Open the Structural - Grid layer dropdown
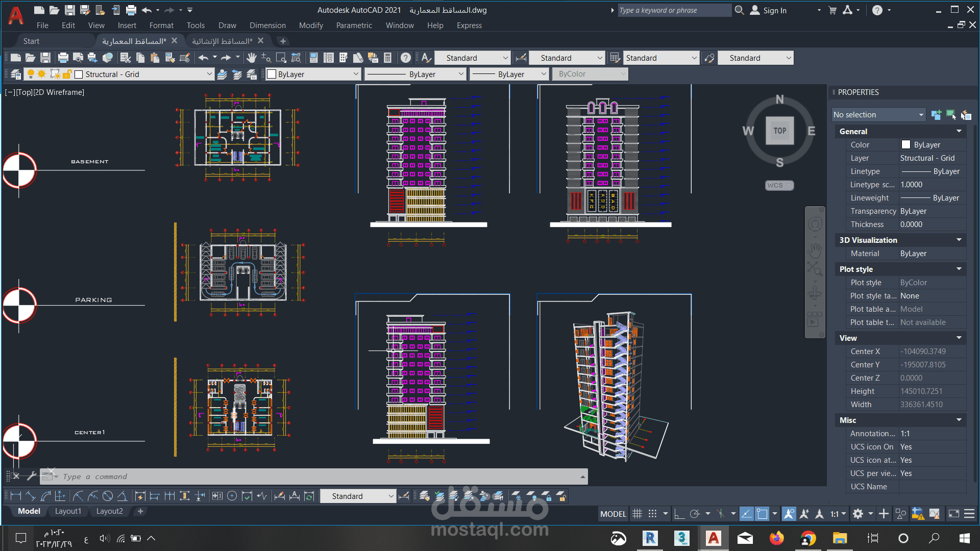This screenshot has width=980, height=551. pos(209,74)
